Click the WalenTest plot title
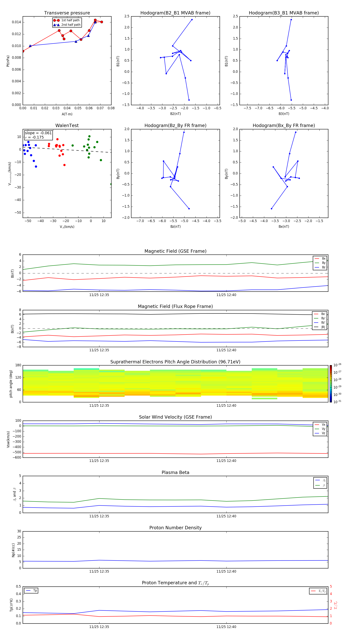 pyautogui.click(x=67, y=125)
